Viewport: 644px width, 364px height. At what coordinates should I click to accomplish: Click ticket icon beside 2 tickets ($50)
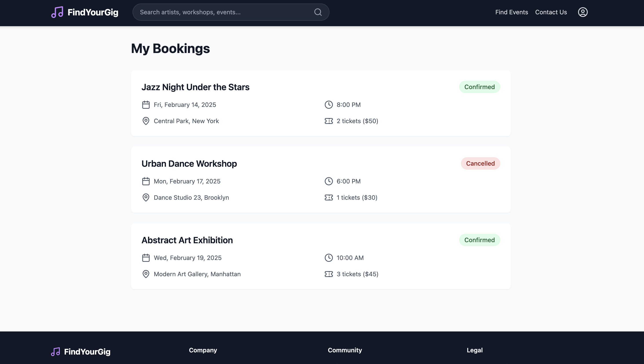tap(329, 121)
